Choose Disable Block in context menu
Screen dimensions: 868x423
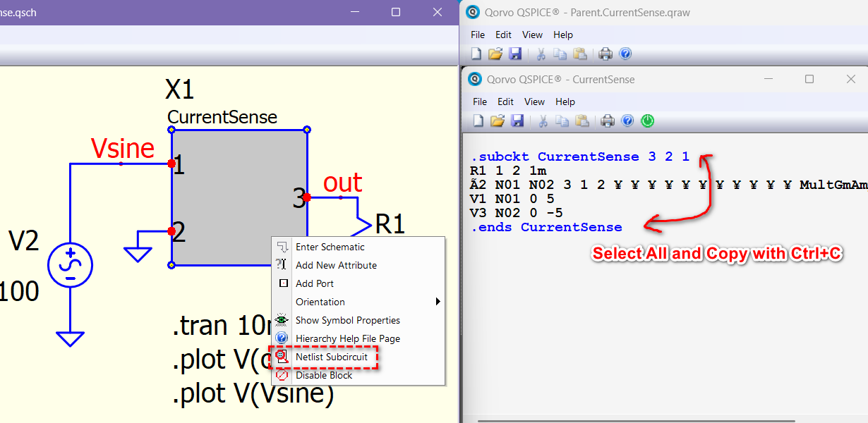[358, 375]
